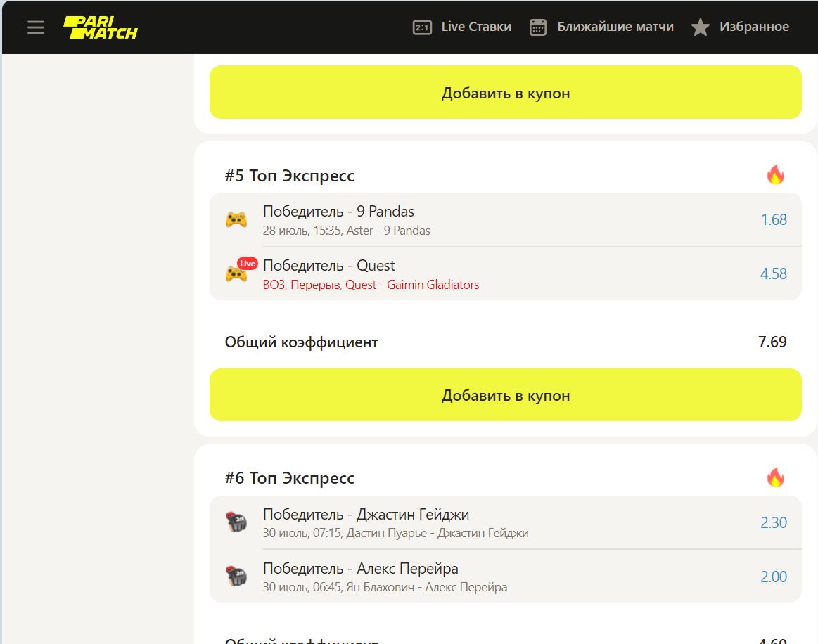
Task: Click match info Дастин Пуарье - Джастин Гейджи
Action: pyautogui.click(x=395, y=533)
